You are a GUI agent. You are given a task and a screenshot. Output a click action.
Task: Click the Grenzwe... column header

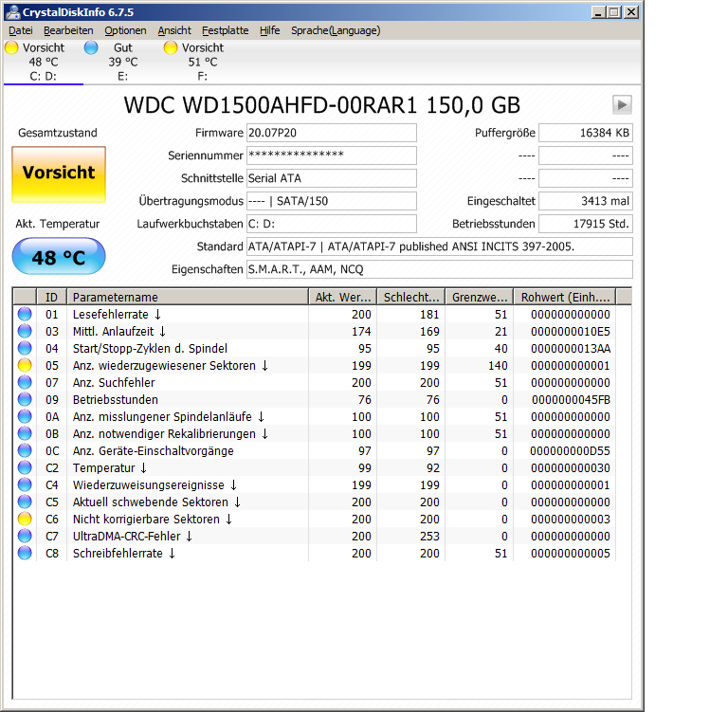point(479,298)
